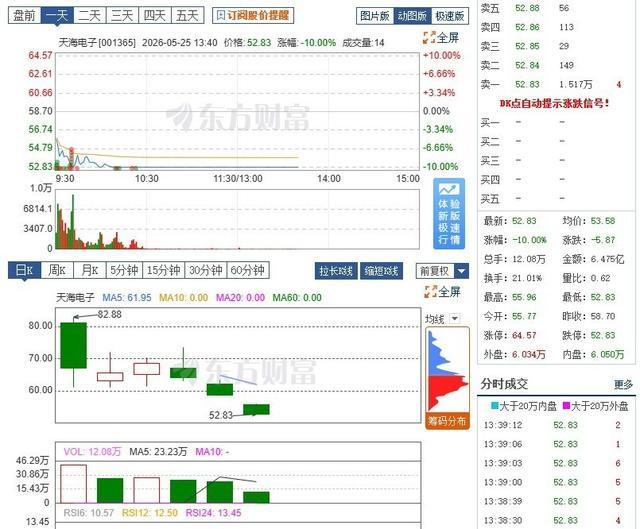Click the MA10: 0.00 indicator label
The height and width of the screenshot is (529, 640).
pyautogui.click(x=184, y=298)
